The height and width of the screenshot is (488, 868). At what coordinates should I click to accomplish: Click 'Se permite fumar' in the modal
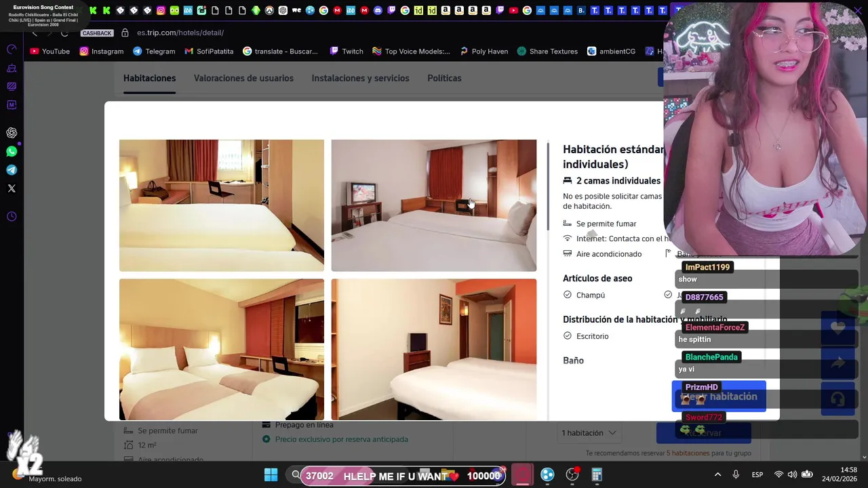[606, 224]
